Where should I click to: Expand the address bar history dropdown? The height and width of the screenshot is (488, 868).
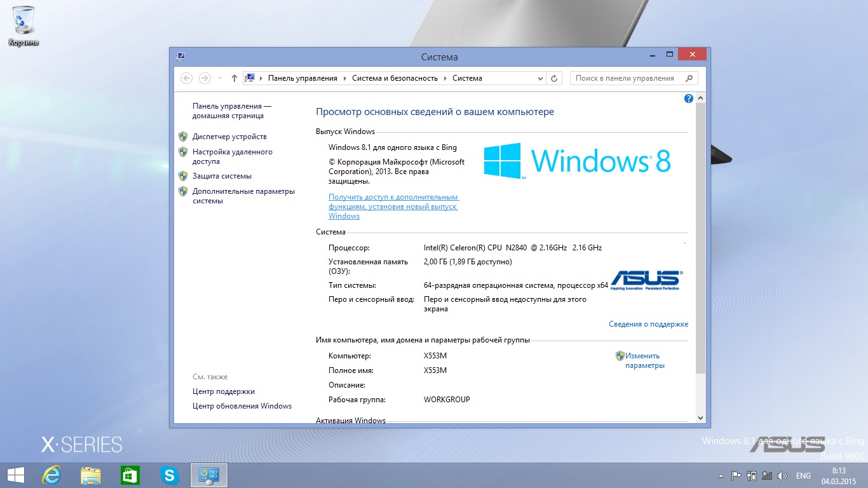(x=541, y=78)
